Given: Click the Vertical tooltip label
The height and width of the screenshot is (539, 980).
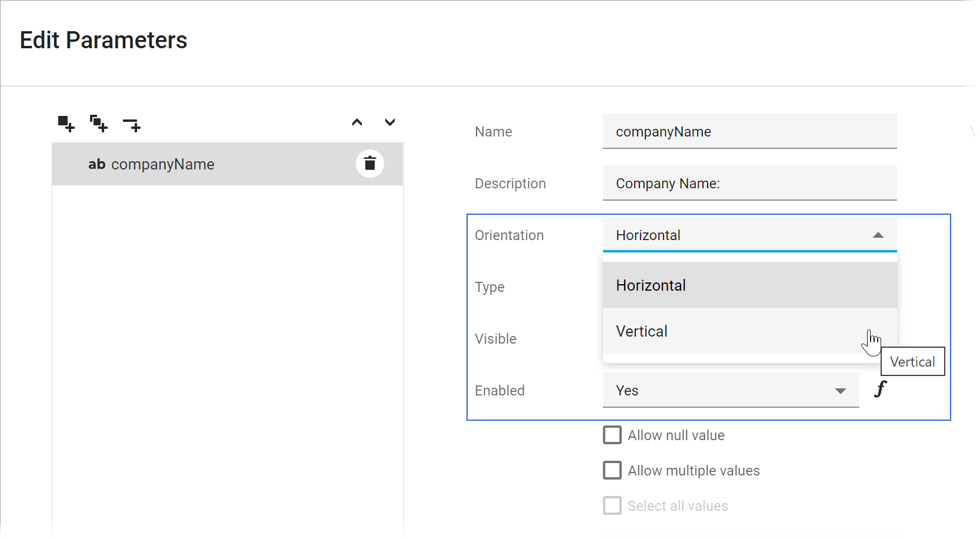Looking at the screenshot, I should (912, 361).
